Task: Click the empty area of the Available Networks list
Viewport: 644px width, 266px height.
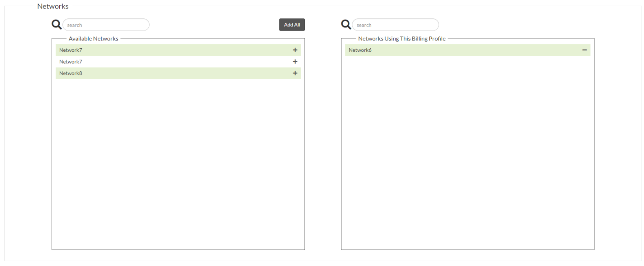Action: tap(178, 165)
